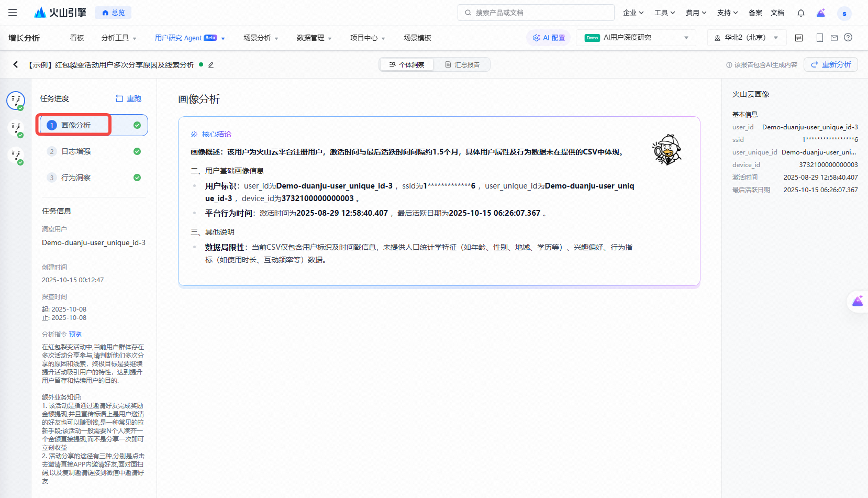Select the 个体洞察 tab
868x498 pixels.
(407, 64)
